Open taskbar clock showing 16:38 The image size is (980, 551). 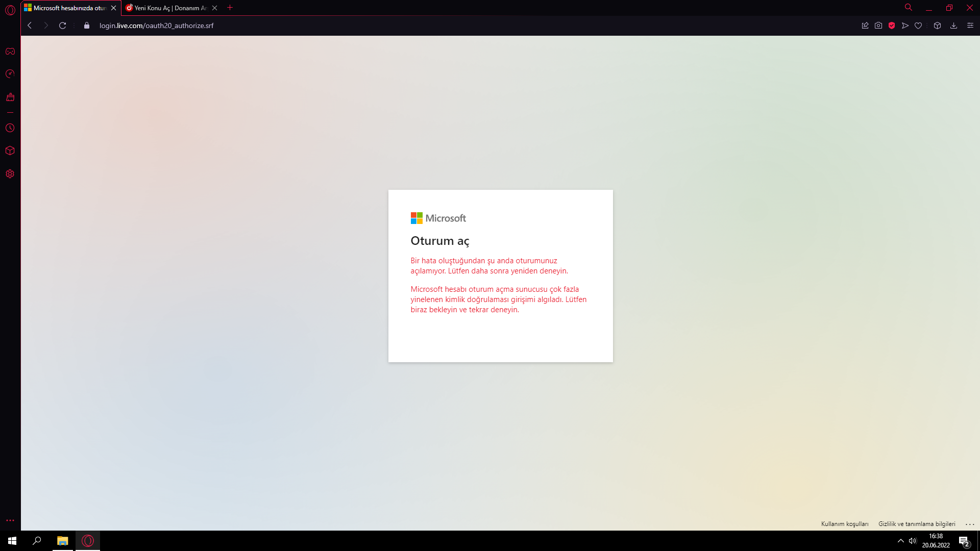pyautogui.click(x=936, y=541)
